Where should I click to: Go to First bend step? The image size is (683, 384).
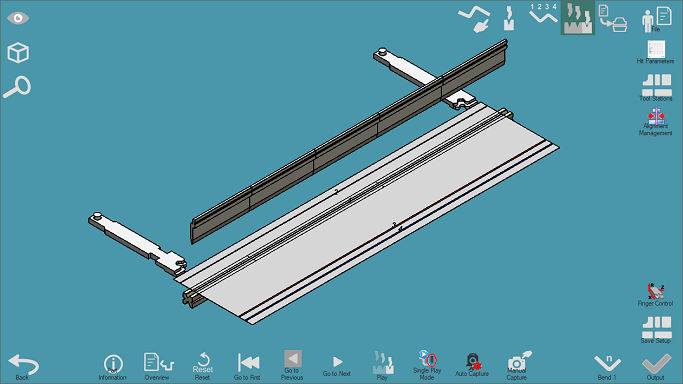[x=247, y=367]
